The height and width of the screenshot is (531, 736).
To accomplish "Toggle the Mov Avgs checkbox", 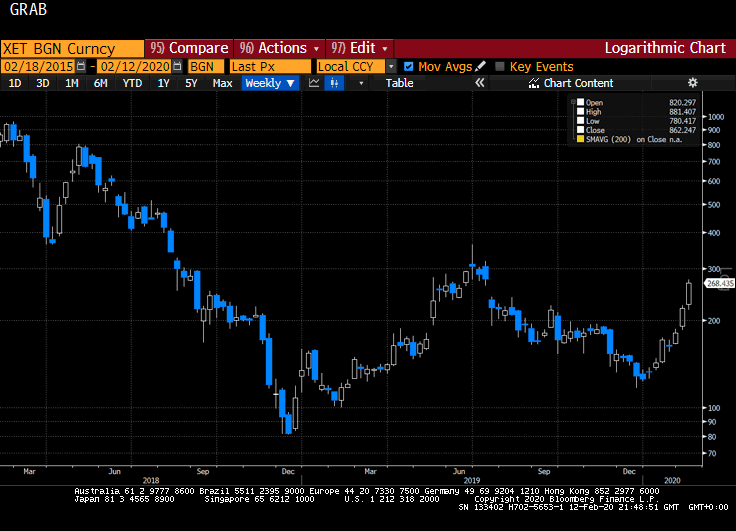I will pos(408,67).
